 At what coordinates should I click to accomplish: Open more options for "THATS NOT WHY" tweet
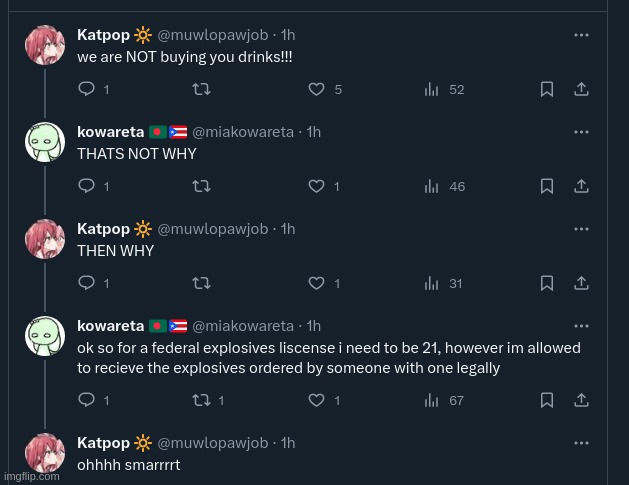(581, 132)
